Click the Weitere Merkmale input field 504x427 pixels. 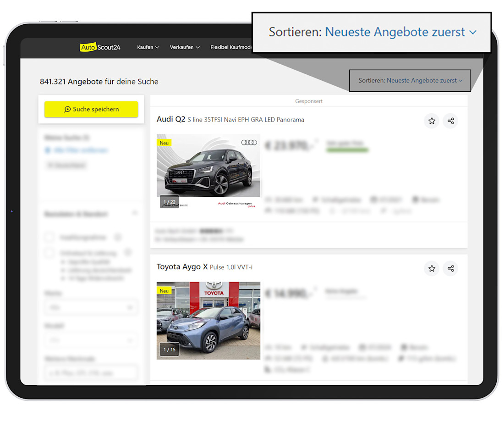coord(91,373)
